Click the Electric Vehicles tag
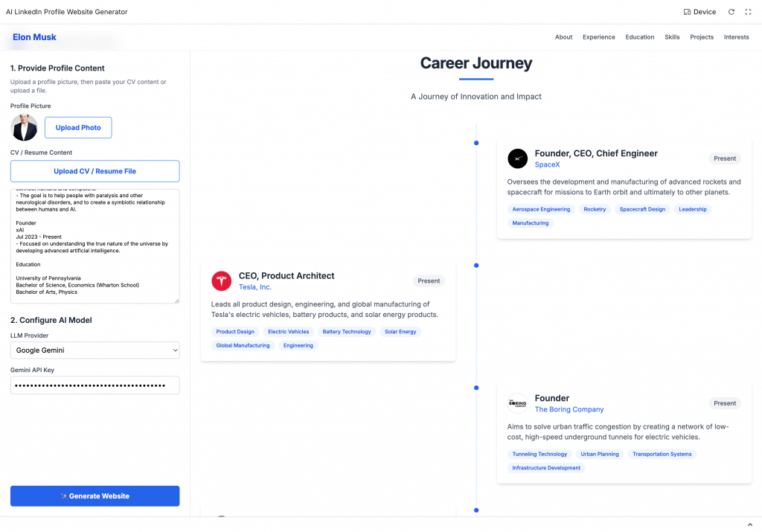Screen dimensions: 762x532 [288, 332]
